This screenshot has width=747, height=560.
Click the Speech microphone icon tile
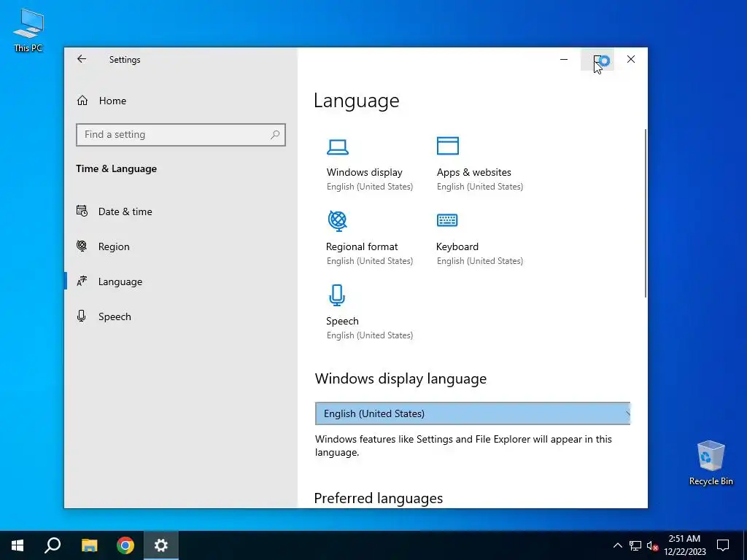[337, 295]
